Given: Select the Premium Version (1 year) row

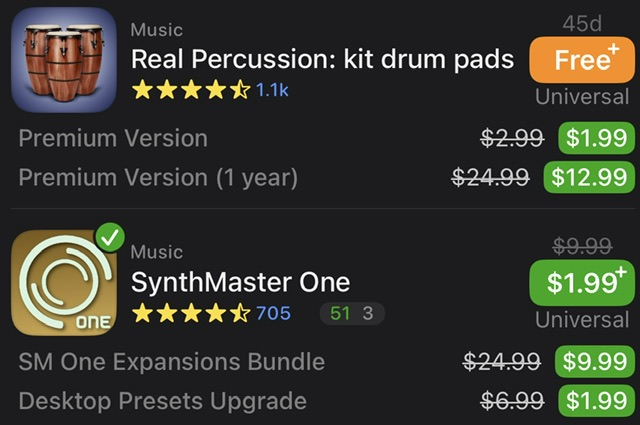Looking at the screenshot, I should pyautogui.click(x=158, y=178).
